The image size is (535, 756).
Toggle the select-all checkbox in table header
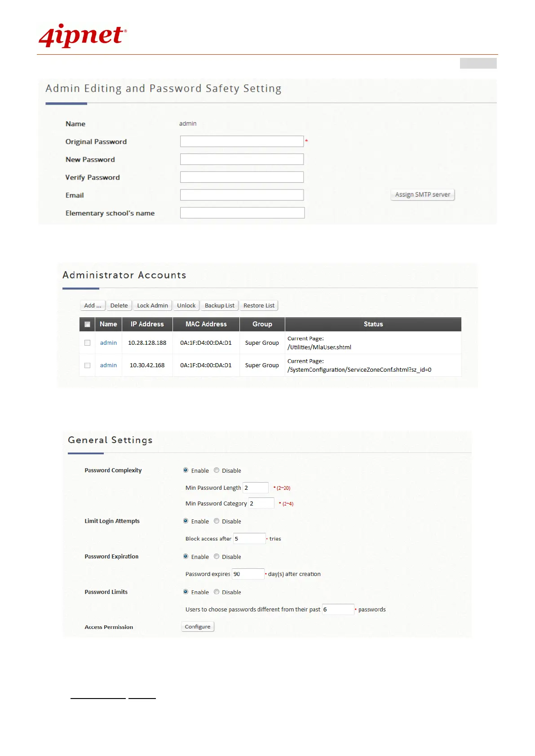tap(87, 324)
